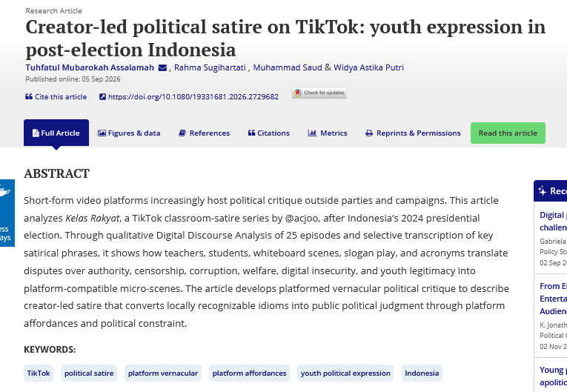Click the sparkle icon in recommended panel header
Screen dimensions: 567x392
(542, 190)
